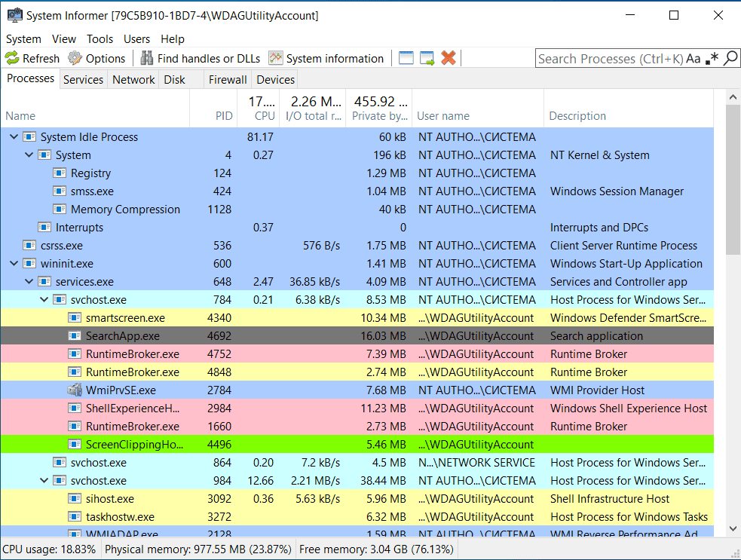Switch to the Network tab
This screenshot has width=741, height=560.
tap(133, 79)
